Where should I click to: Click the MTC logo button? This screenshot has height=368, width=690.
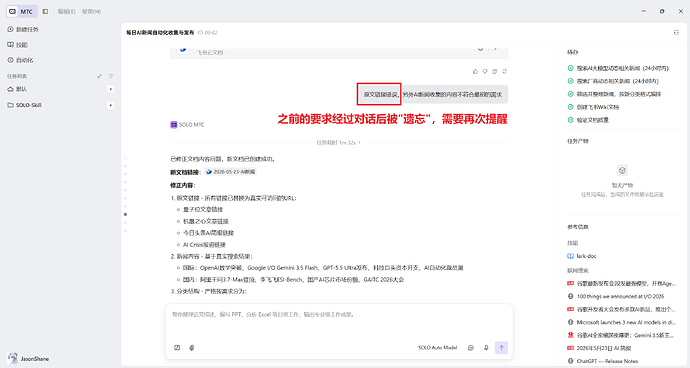click(x=22, y=11)
